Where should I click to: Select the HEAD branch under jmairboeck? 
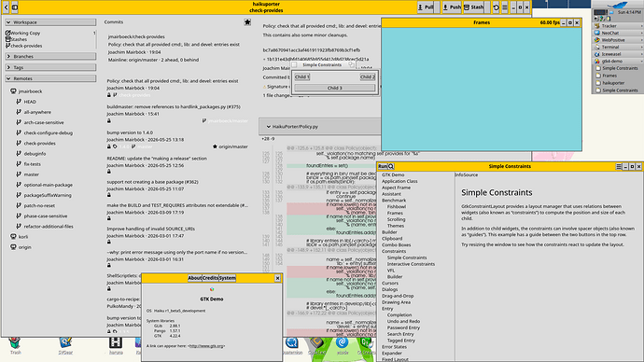pos(30,102)
